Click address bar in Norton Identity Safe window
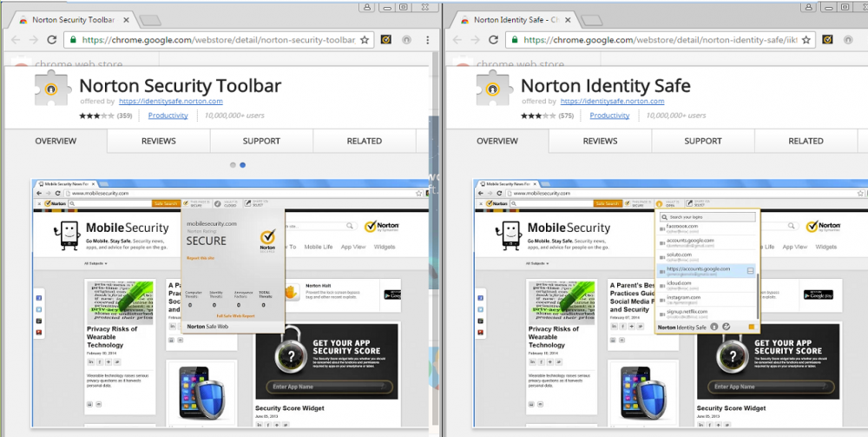This screenshot has height=437, width=868. [660, 40]
